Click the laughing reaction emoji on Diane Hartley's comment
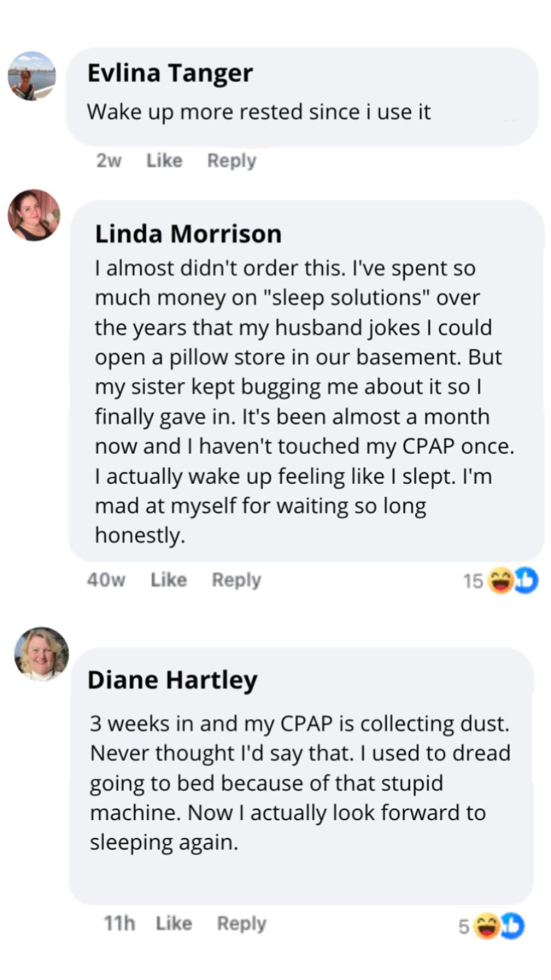Viewport: 551px width, 980px height. pyautogui.click(x=487, y=925)
